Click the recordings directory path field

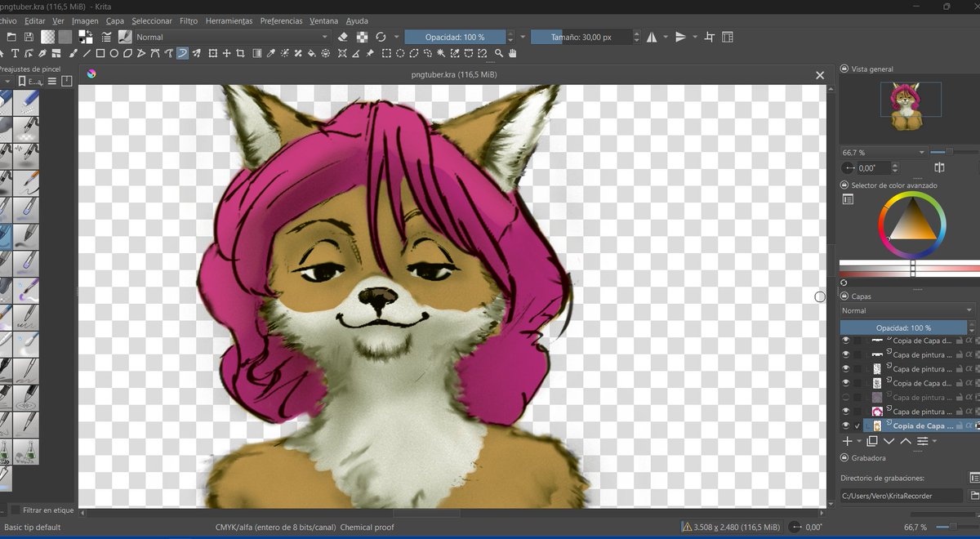tap(902, 495)
